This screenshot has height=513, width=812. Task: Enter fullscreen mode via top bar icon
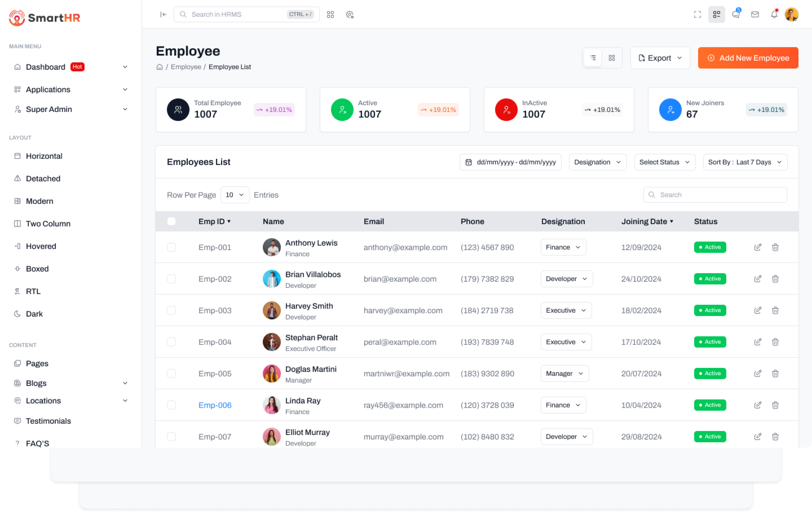[x=697, y=14]
